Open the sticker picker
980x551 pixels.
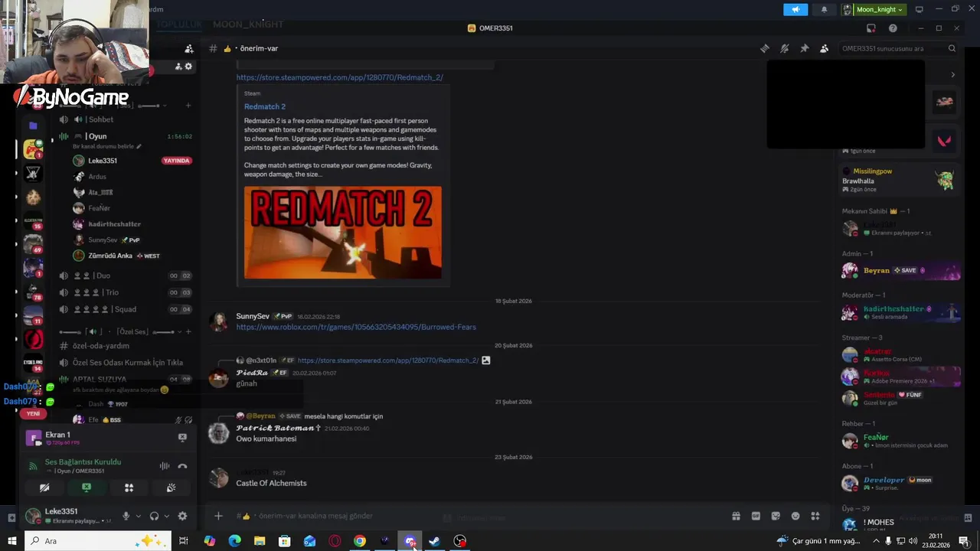point(776,516)
